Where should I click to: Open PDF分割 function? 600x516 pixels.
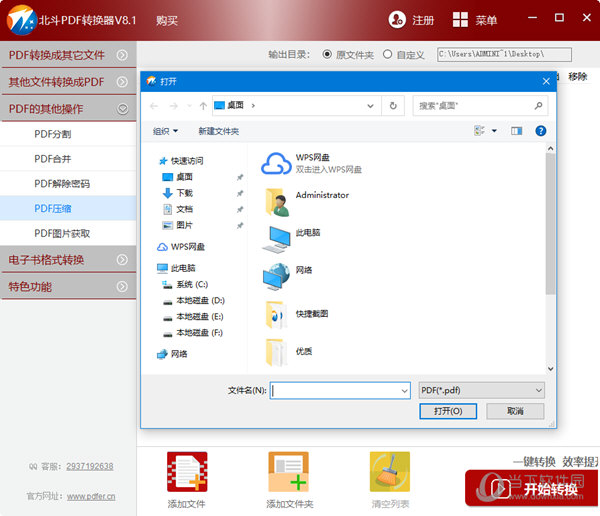[x=68, y=134]
